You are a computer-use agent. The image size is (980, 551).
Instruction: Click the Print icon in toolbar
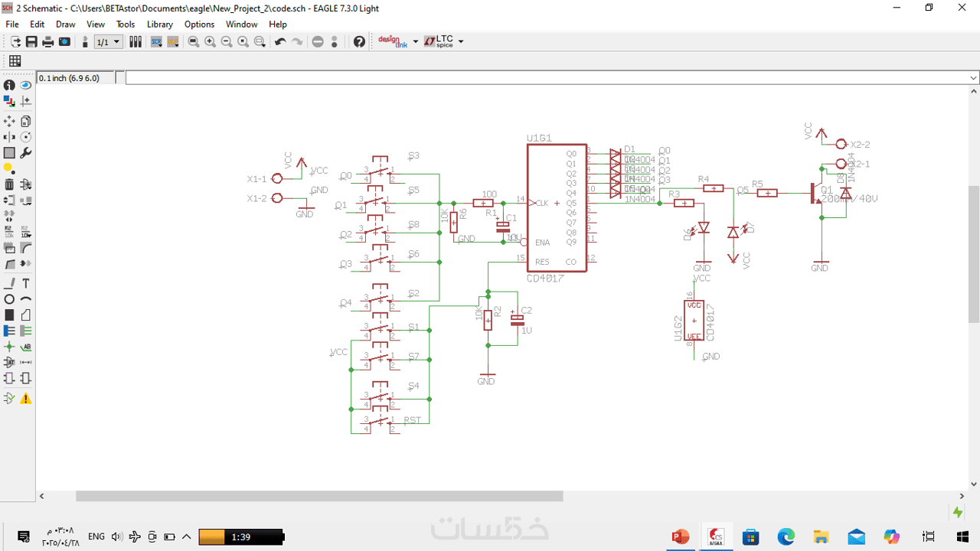[48, 41]
